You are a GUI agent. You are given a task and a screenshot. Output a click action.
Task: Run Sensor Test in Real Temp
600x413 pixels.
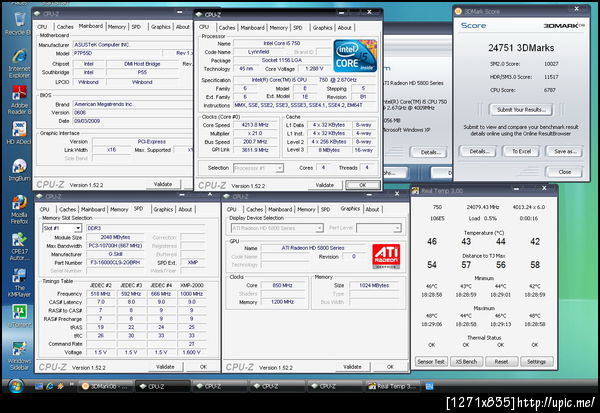431,361
